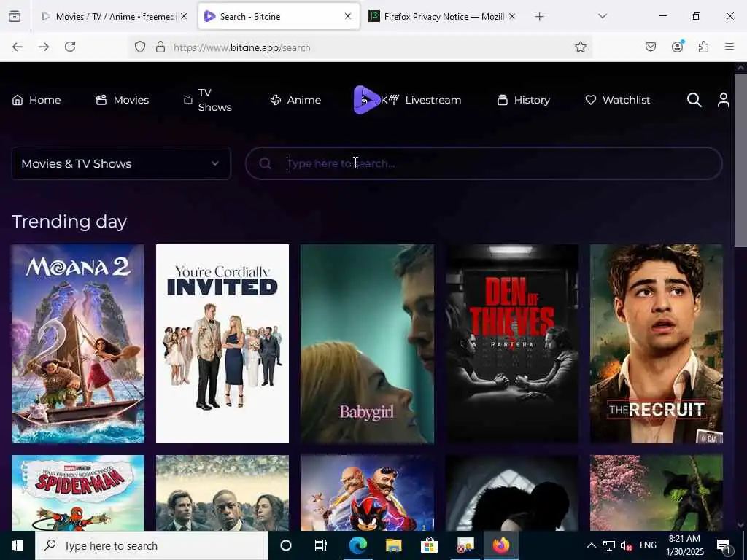The image size is (747, 560).
Task: Open Movies section in navigation
Action: 123,100
